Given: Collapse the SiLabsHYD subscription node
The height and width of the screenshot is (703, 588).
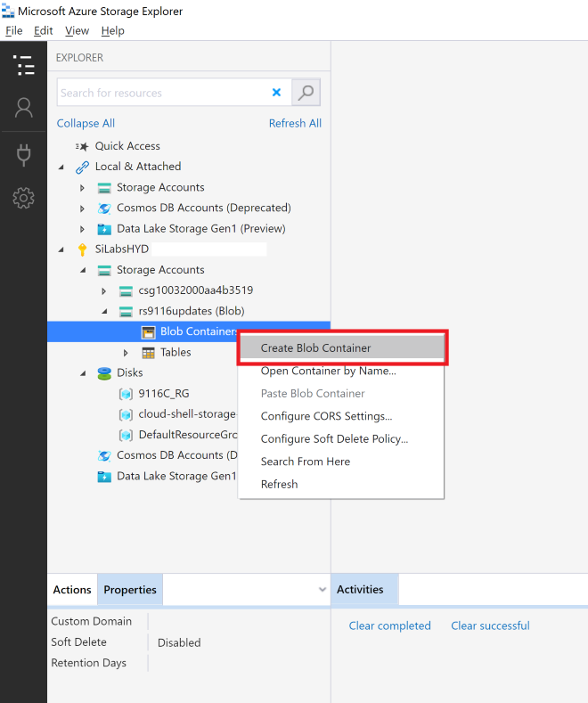Looking at the screenshot, I should [61, 249].
